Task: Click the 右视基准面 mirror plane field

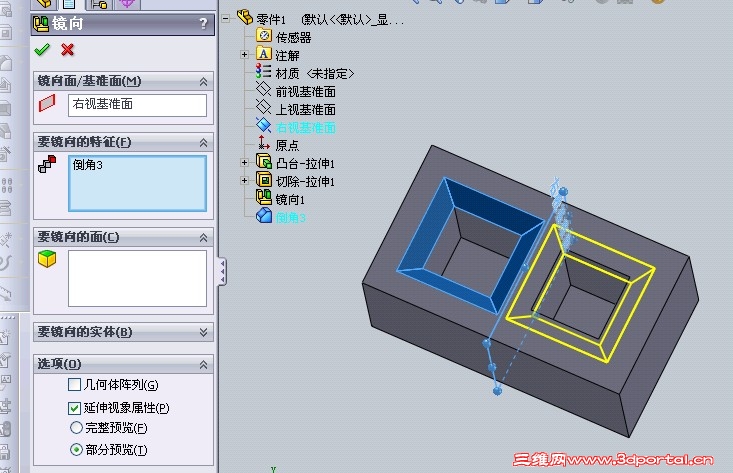Action: click(x=137, y=105)
